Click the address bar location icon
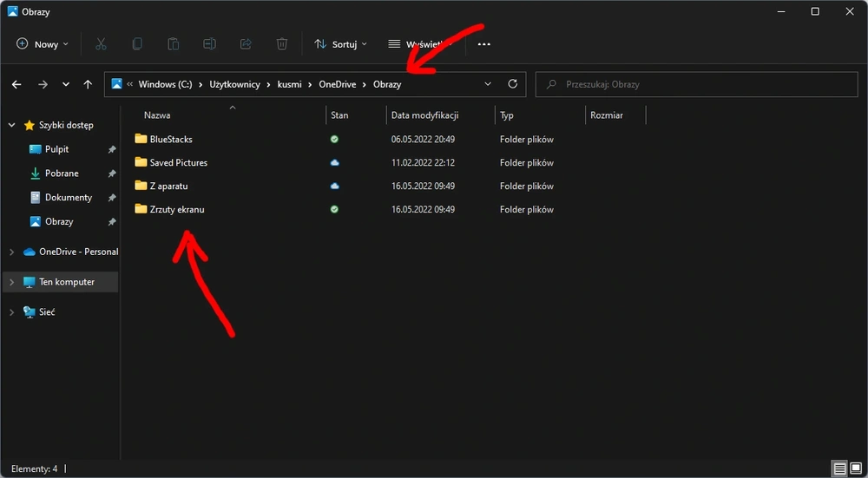The image size is (868, 478). [x=117, y=84]
